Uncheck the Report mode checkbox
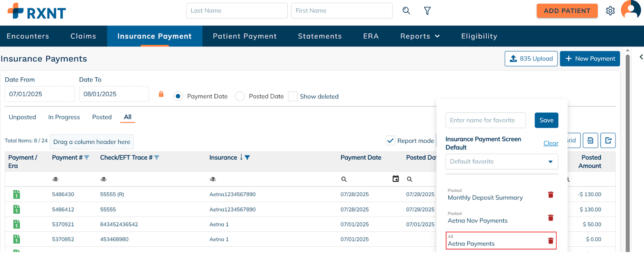644x254 pixels. [390, 141]
